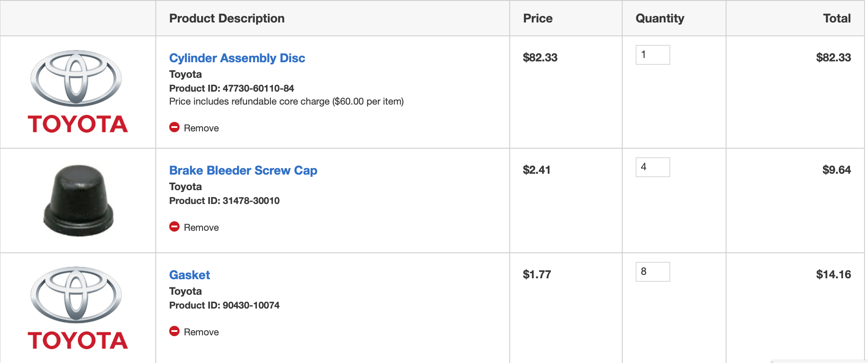Click the black screw cap product image
The height and width of the screenshot is (363, 868).
(x=78, y=200)
